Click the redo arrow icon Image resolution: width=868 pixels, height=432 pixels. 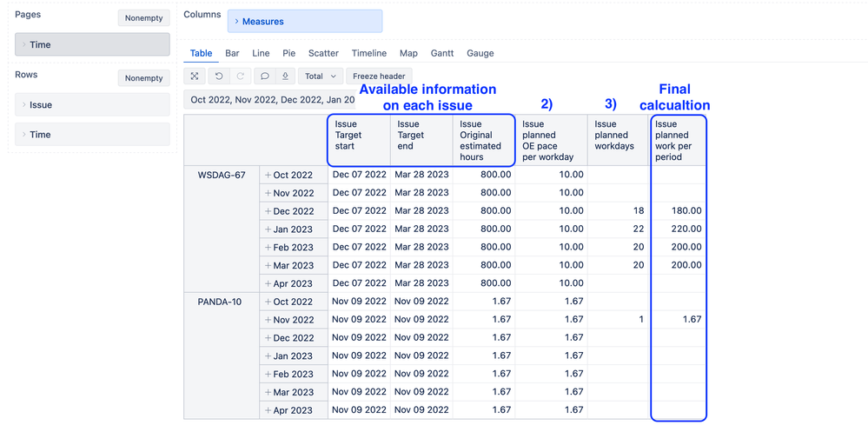click(x=241, y=76)
